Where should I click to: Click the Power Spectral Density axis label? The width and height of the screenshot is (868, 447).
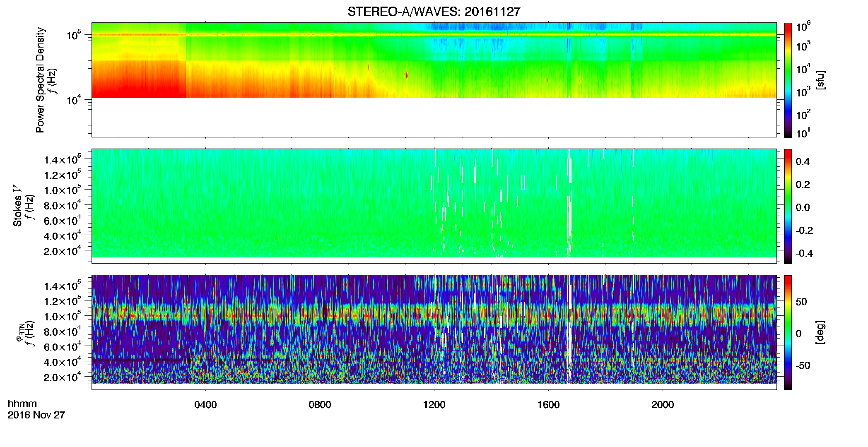pos(40,80)
